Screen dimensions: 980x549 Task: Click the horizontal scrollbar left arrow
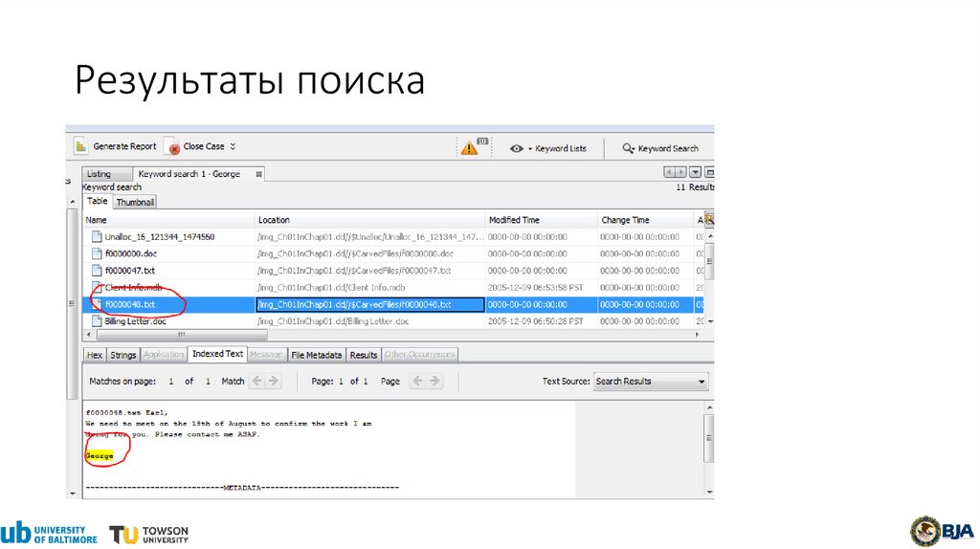pyautogui.click(x=89, y=335)
